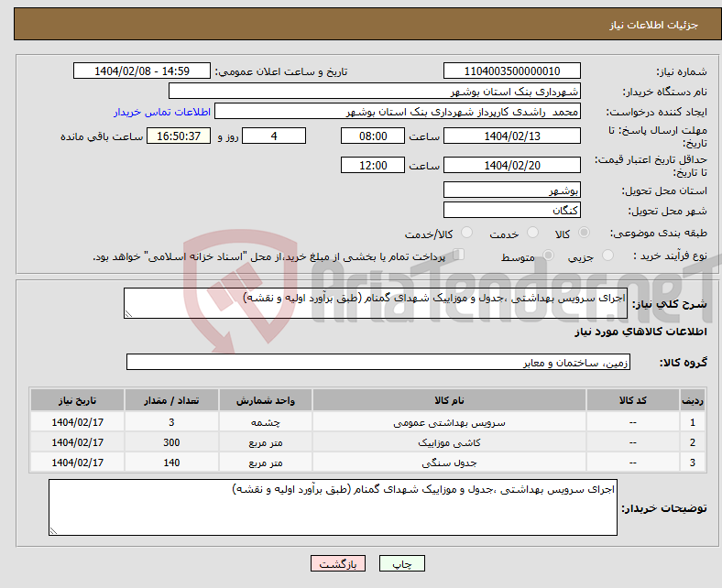This screenshot has height=588, width=722.
Task: Click the تعداد / مقدار column header
Action: pyautogui.click(x=171, y=400)
